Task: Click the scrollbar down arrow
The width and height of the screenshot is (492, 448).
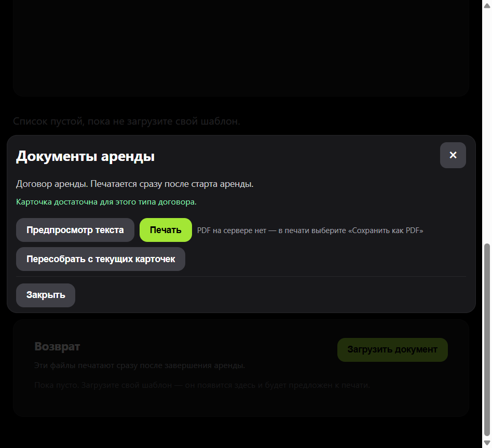Action: pos(487,442)
